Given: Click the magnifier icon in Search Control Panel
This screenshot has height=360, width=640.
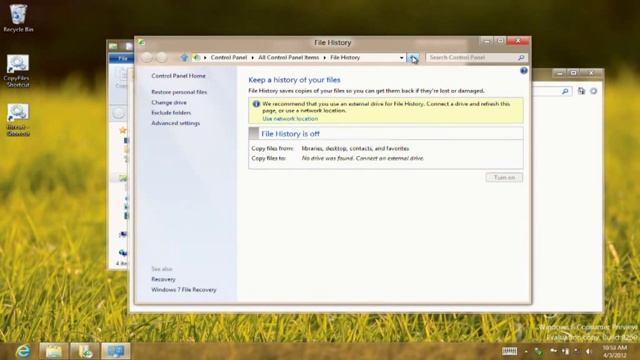Looking at the screenshot, I should point(521,58).
